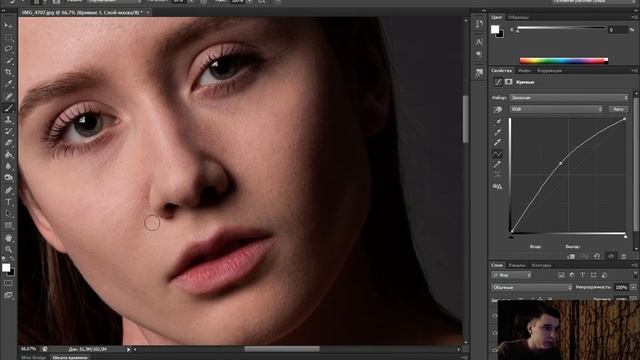640x360 pixels.
Task: Select the Path Selection tool
Action: 8,213
